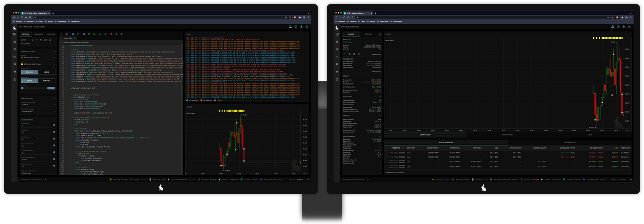
Task: Run the script with the green play icon
Action: [89, 34]
